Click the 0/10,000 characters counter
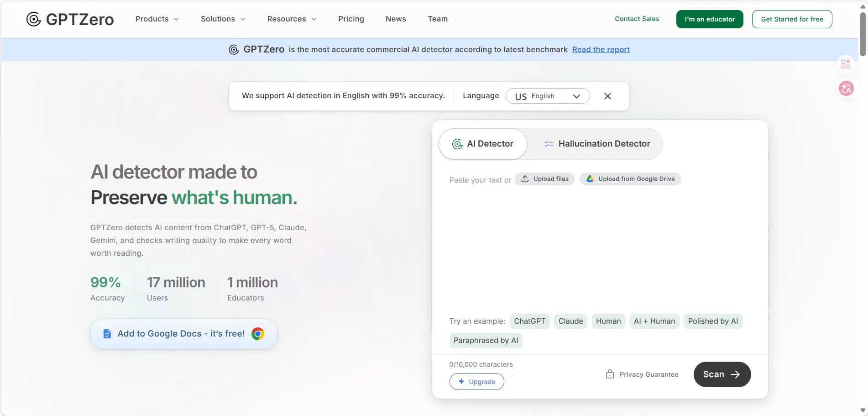This screenshot has height=416, width=868. point(481,364)
